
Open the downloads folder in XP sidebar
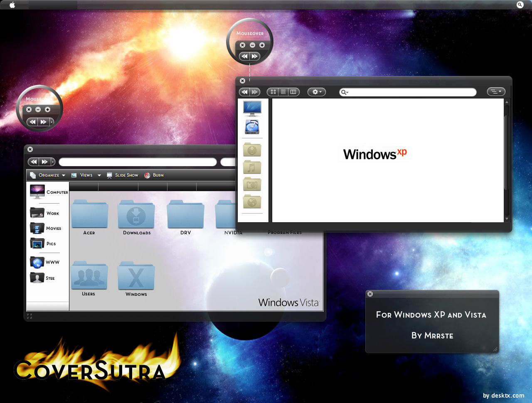coord(252,150)
